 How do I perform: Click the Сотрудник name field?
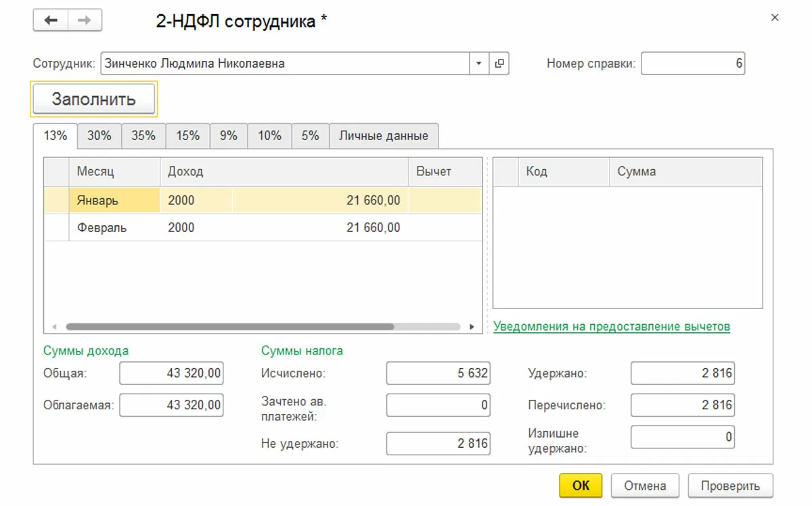click(x=285, y=64)
